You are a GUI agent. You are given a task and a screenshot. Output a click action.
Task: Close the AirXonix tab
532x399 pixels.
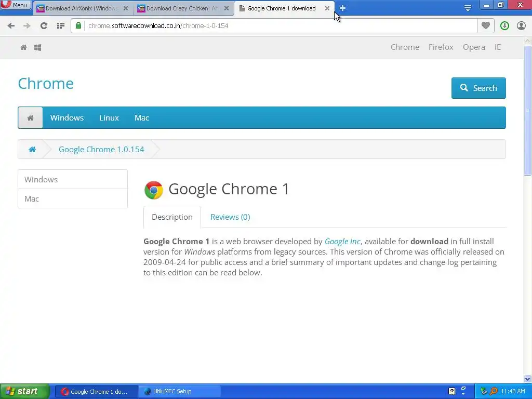coord(126,8)
